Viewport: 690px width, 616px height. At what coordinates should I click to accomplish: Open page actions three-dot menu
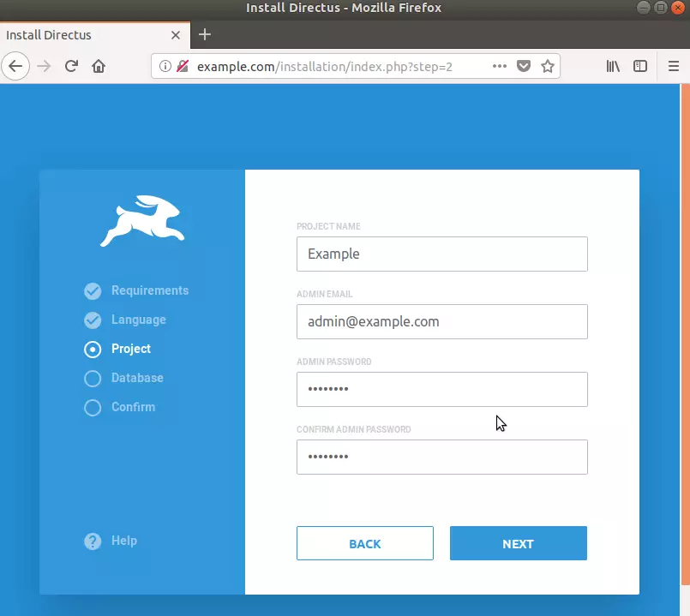[500, 67]
